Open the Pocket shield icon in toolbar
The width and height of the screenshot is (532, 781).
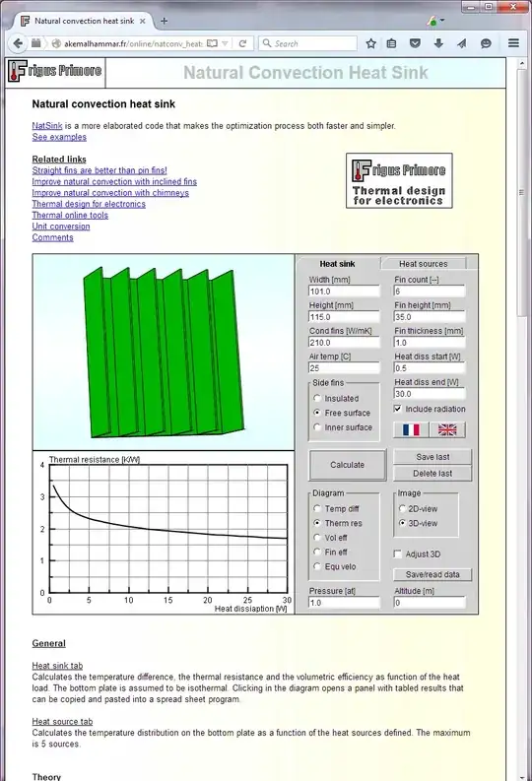click(415, 43)
